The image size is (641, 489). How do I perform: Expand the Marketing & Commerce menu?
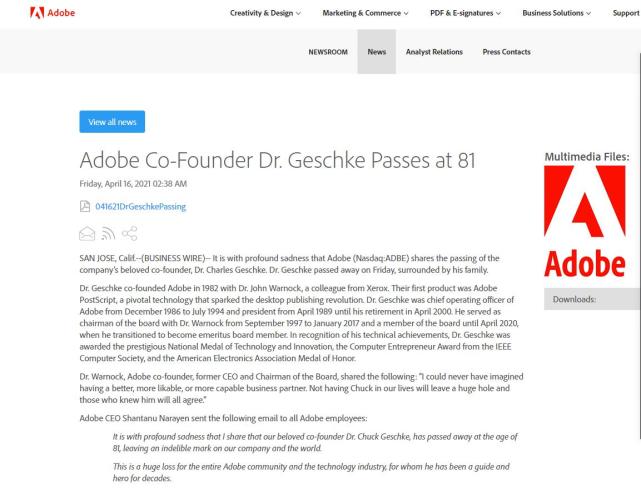pyautogui.click(x=365, y=13)
